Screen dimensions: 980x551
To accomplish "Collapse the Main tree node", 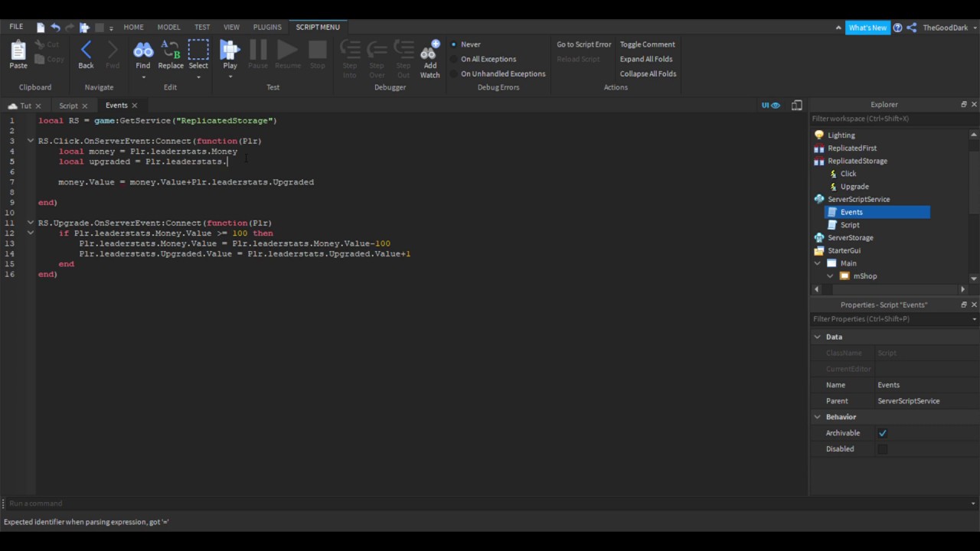I will coord(818,263).
